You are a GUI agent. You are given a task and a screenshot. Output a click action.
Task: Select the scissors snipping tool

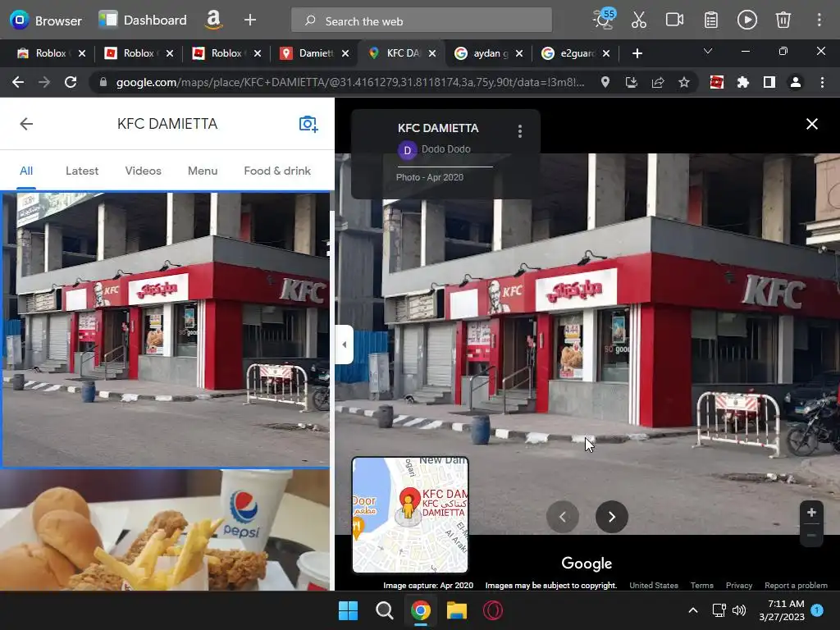point(638,21)
